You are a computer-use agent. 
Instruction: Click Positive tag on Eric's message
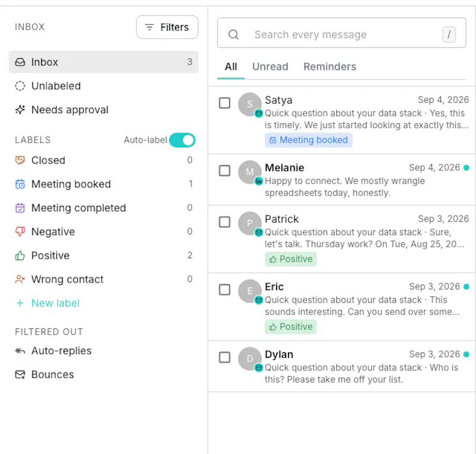click(x=290, y=327)
